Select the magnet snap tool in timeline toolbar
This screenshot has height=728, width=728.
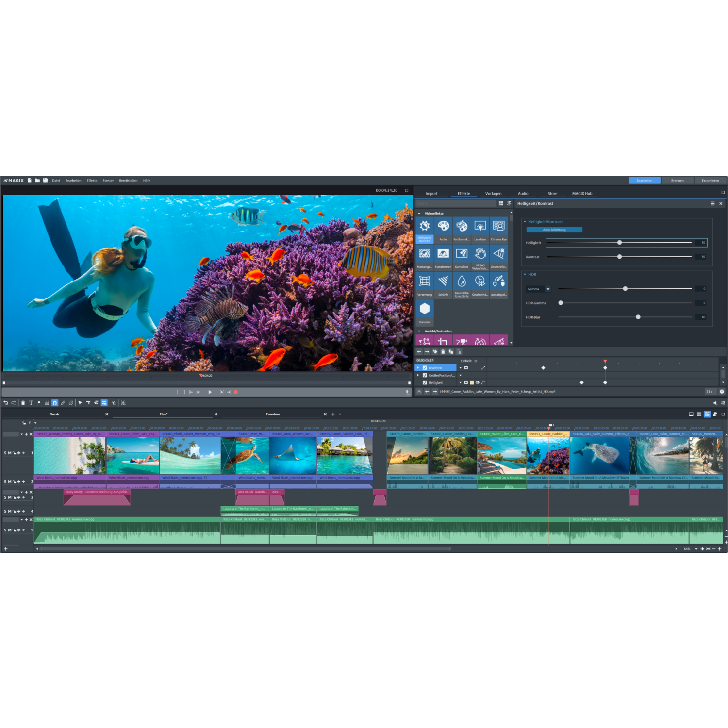55,402
